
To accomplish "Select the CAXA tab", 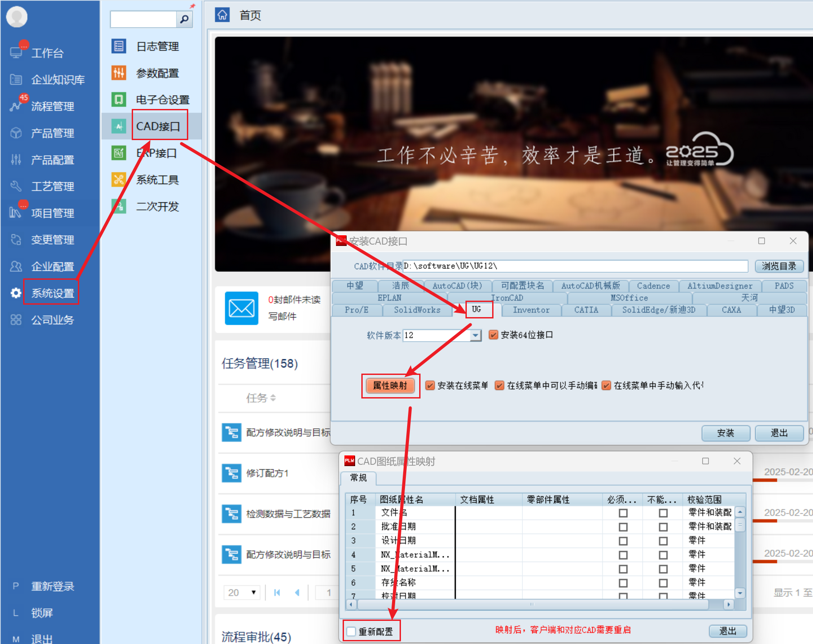I will pyautogui.click(x=731, y=310).
